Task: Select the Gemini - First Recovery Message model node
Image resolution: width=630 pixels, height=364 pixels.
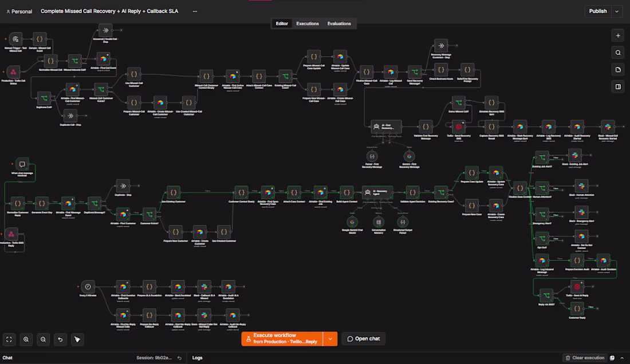Action: [x=409, y=156]
